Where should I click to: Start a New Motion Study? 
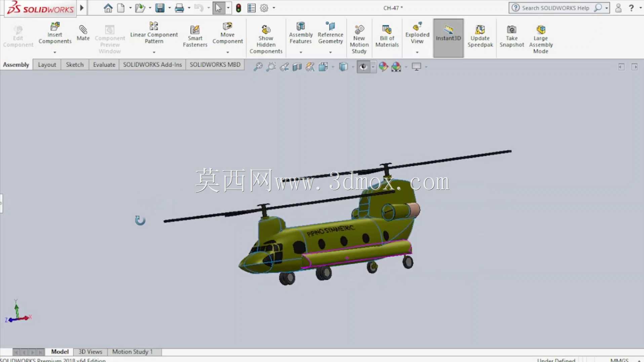tap(359, 39)
